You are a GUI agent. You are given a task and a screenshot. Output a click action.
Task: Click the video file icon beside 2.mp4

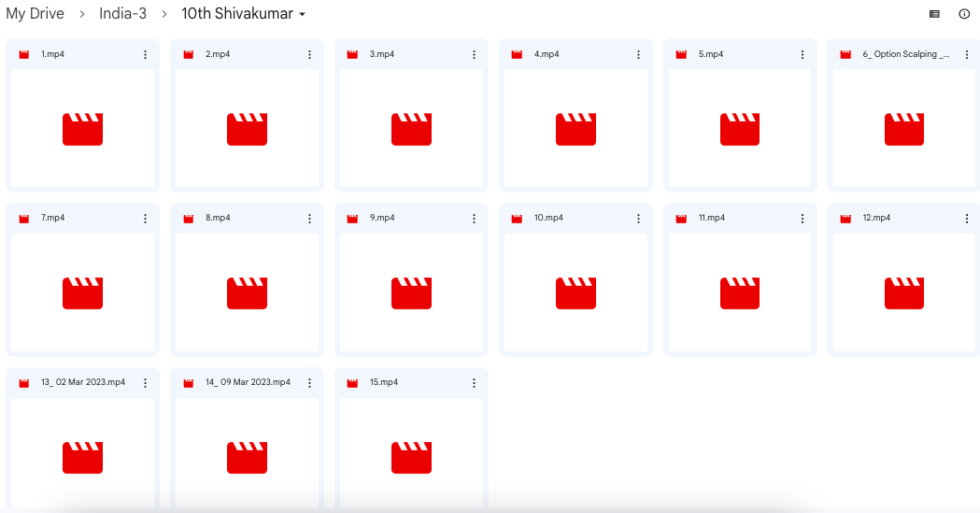tap(189, 55)
